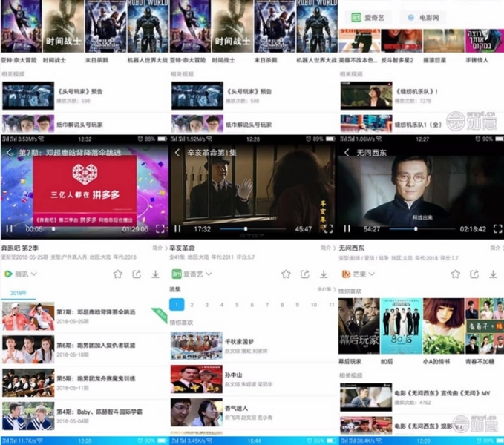
Task: Favorite 辛亥革命 with the star icon
Action: coord(286,274)
